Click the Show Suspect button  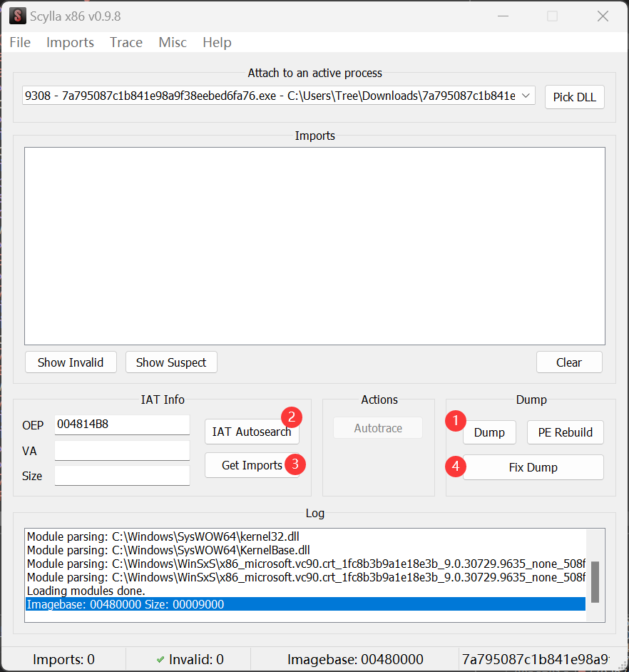(x=171, y=362)
